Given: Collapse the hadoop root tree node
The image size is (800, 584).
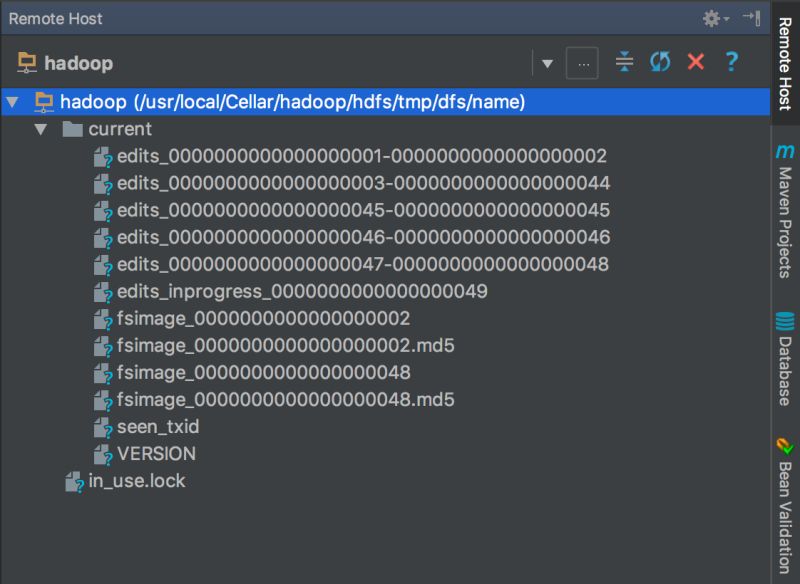Looking at the screenshot, I should [x=12, y=100].
